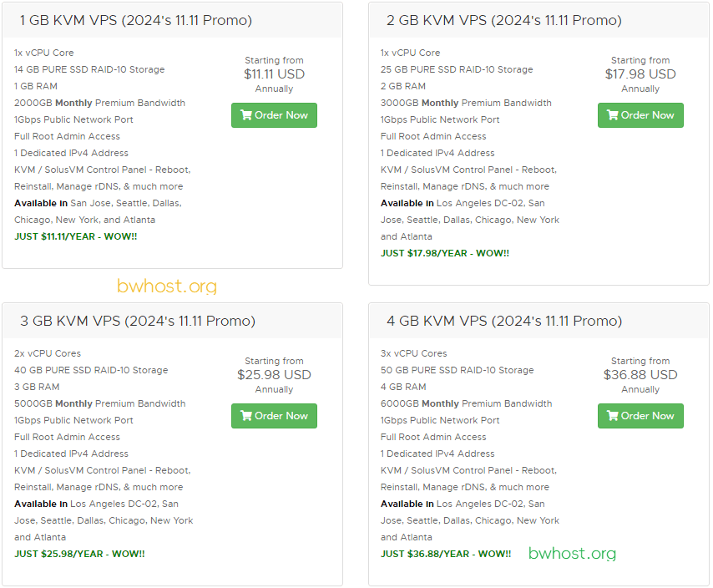Click cart icon in 4 GB plan Order Now
This screenshot has width=713, height=588.
pos(613,416)
